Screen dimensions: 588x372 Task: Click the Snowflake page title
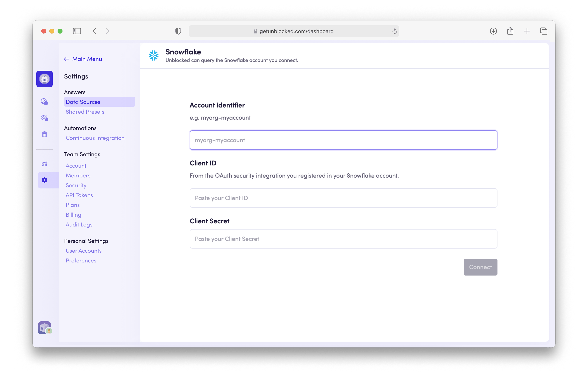(x=183, y=52)
